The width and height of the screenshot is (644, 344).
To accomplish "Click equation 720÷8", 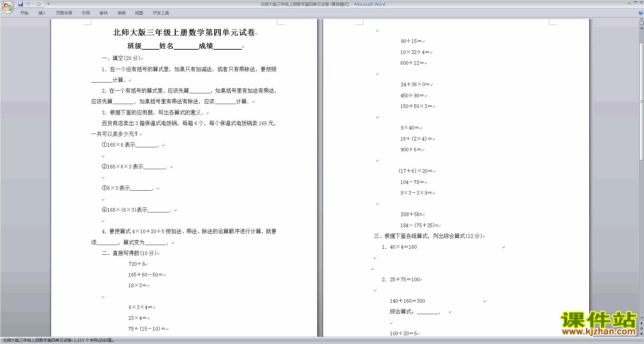I will [x=137, y=264].
